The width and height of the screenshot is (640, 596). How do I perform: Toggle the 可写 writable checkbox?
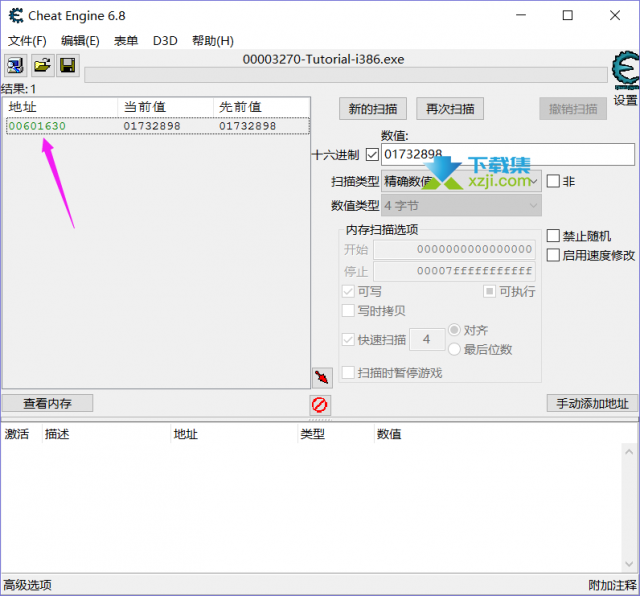point(348,291)
